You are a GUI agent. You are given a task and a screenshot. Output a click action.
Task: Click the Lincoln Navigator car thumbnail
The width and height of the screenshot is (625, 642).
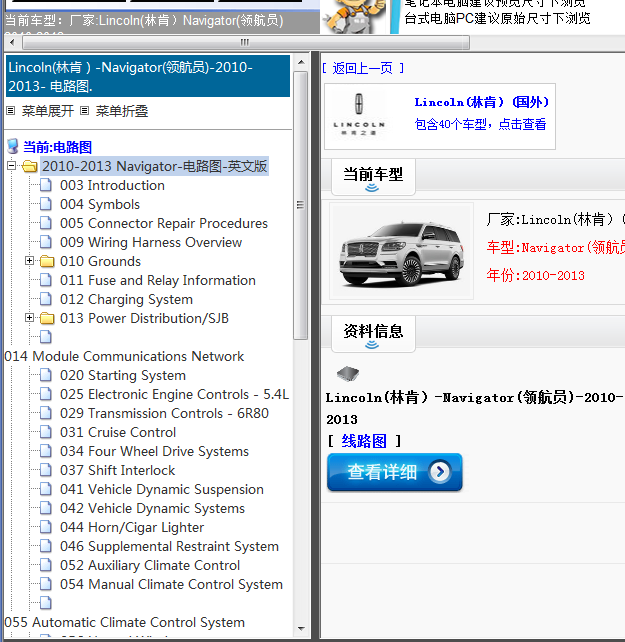401,251
